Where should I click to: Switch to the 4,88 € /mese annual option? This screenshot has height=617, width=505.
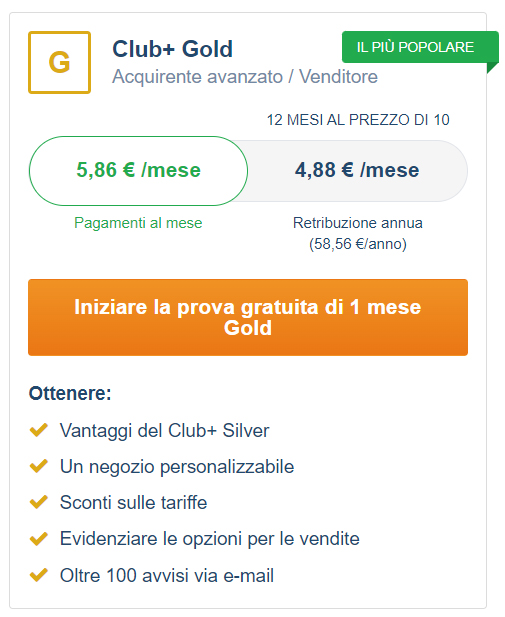click(357, 171)
